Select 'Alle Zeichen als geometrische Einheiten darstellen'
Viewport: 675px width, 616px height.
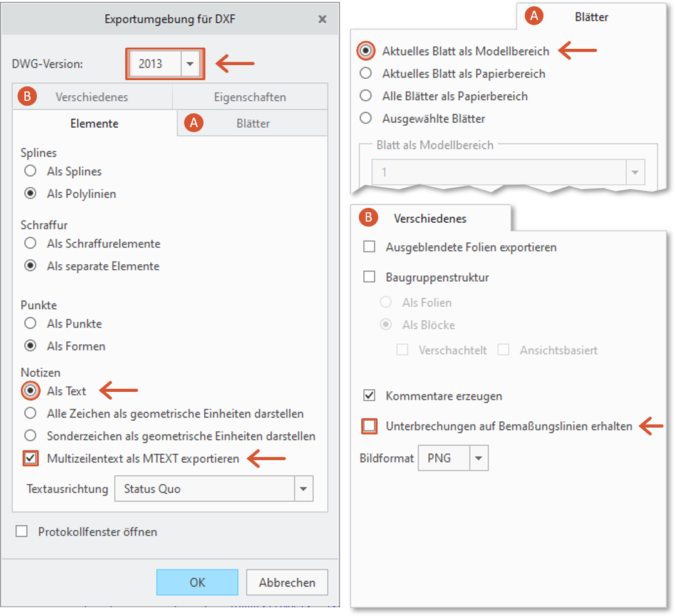click(30, 414)
